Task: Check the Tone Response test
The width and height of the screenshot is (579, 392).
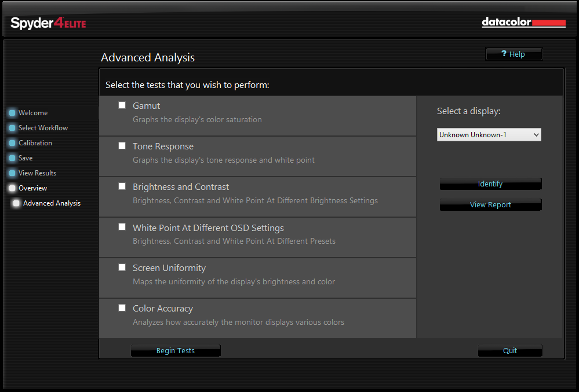Action: point(122,145)
